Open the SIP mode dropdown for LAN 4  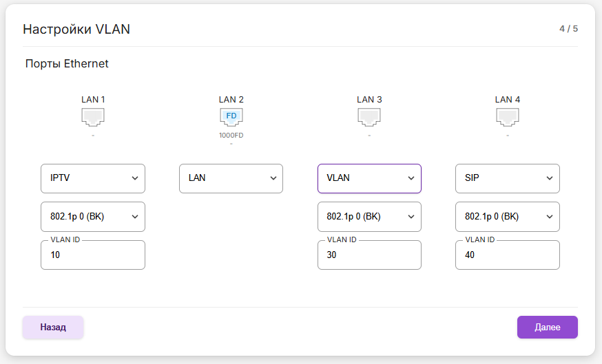pos(508,178)
